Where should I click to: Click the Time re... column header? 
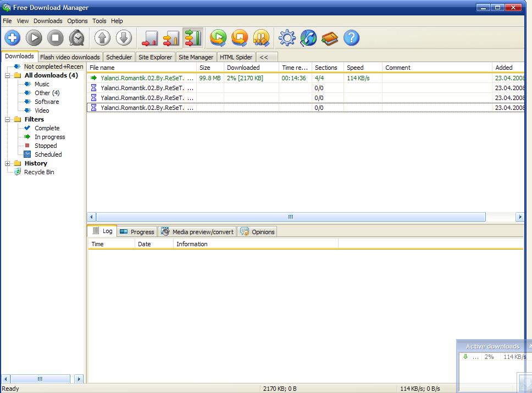point(295,68)
